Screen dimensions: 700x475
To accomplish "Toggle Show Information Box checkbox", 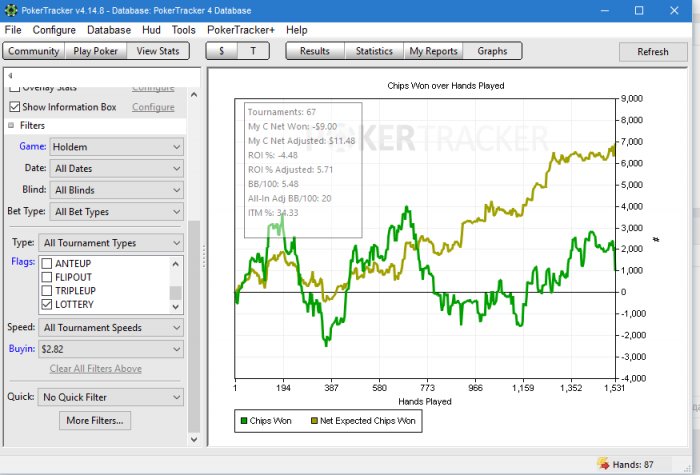I will (15, 107).
